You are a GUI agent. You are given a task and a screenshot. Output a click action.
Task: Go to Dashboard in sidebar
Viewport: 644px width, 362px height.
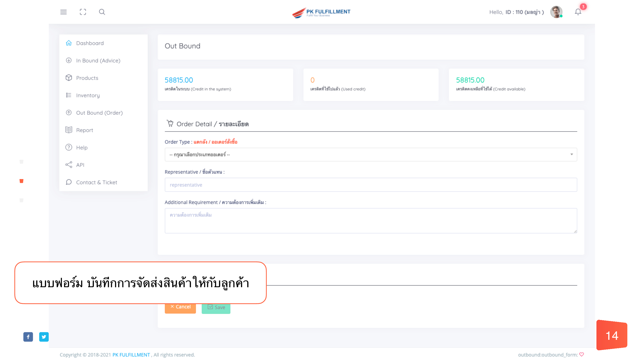coord(90,43)
